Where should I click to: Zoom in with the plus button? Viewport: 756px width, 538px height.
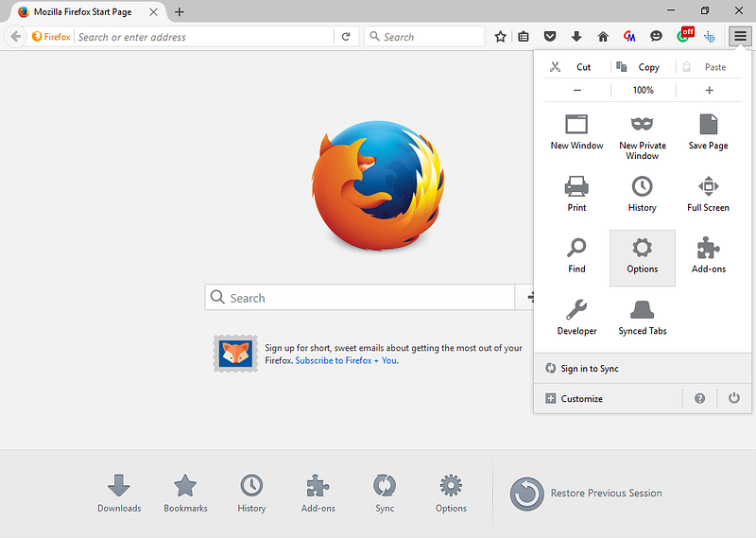[710, 90]
